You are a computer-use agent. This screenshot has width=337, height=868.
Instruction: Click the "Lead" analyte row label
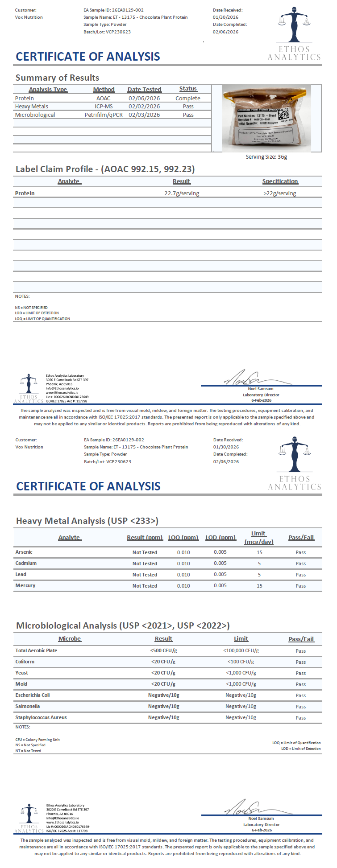pos(21,575)
